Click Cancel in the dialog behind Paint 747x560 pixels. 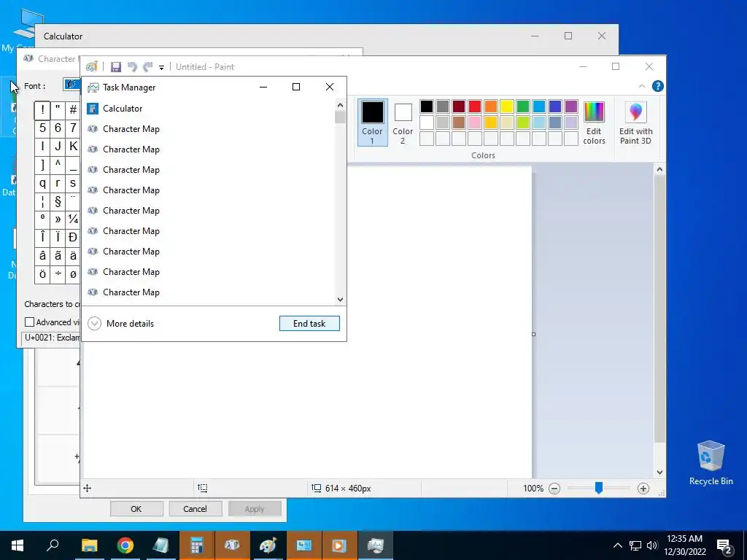pyautogui.click(x=196, y=508)
